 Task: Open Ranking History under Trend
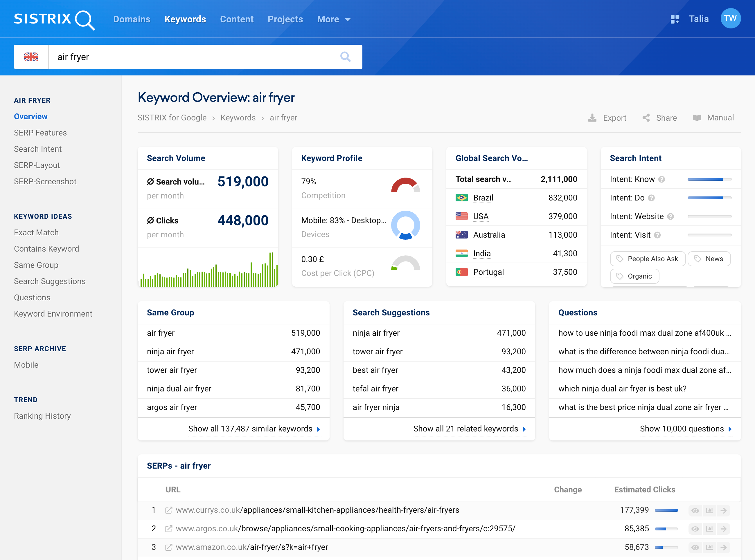(x=42, y=416)
